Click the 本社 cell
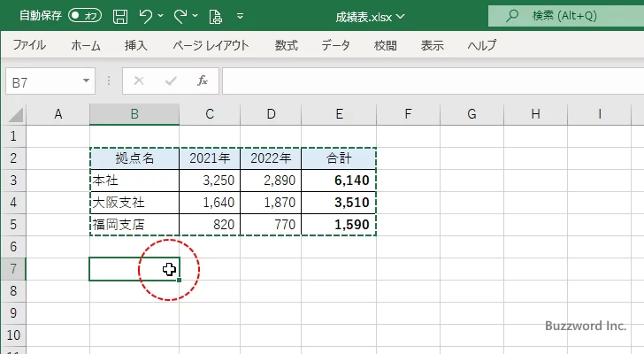 coord(134,181)
